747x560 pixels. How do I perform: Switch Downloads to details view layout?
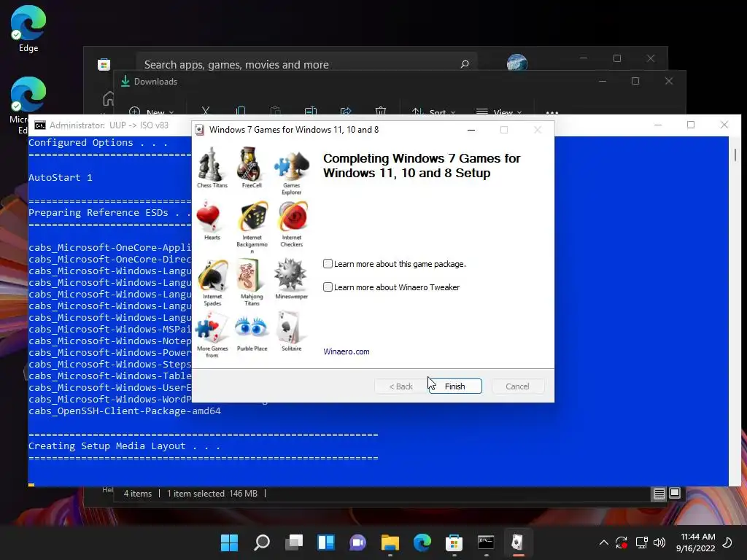click(659, 494)
